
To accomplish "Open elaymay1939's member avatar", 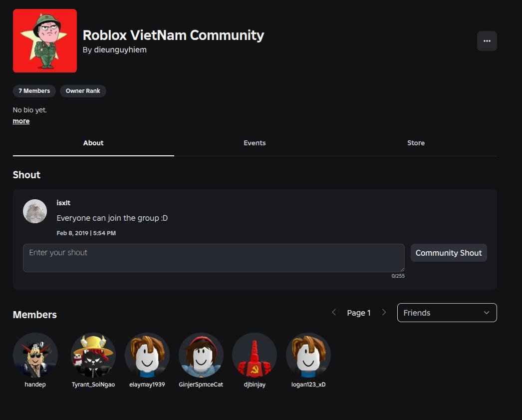I will click(147, 355).
